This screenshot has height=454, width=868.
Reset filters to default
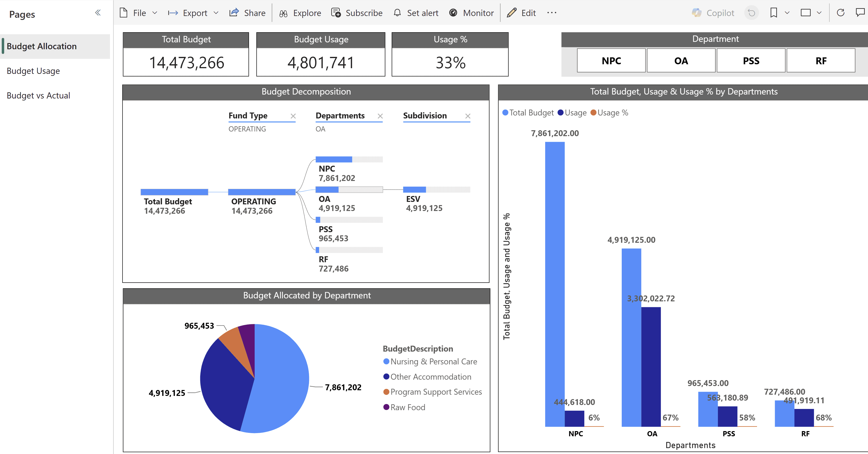751,13
